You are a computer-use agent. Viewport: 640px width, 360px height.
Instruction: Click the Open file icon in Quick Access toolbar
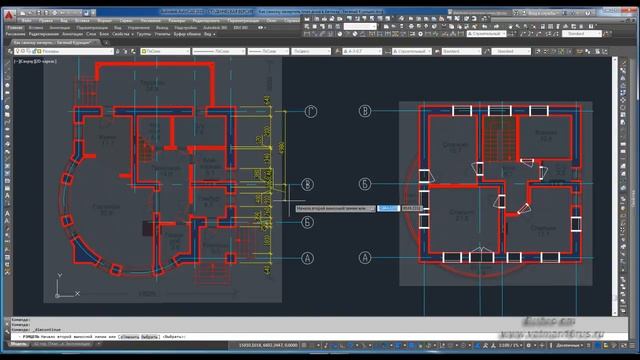pyautogui.click(x=31, y=13)
